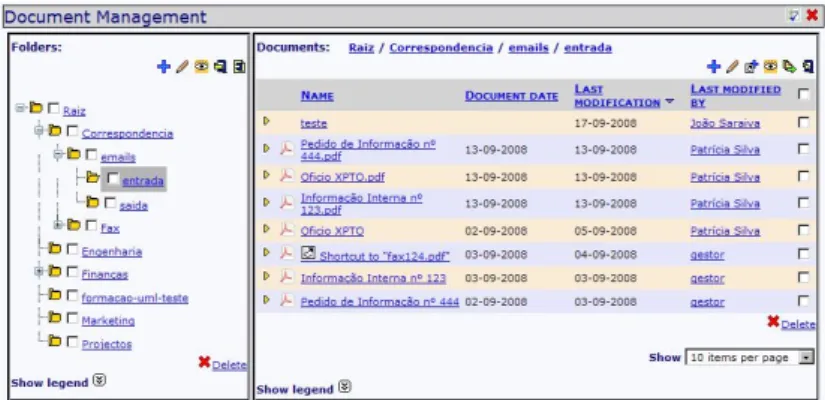Screen dimensions: 825x400
Task: Sort by Name column header
Action: (x=317, y=96)
